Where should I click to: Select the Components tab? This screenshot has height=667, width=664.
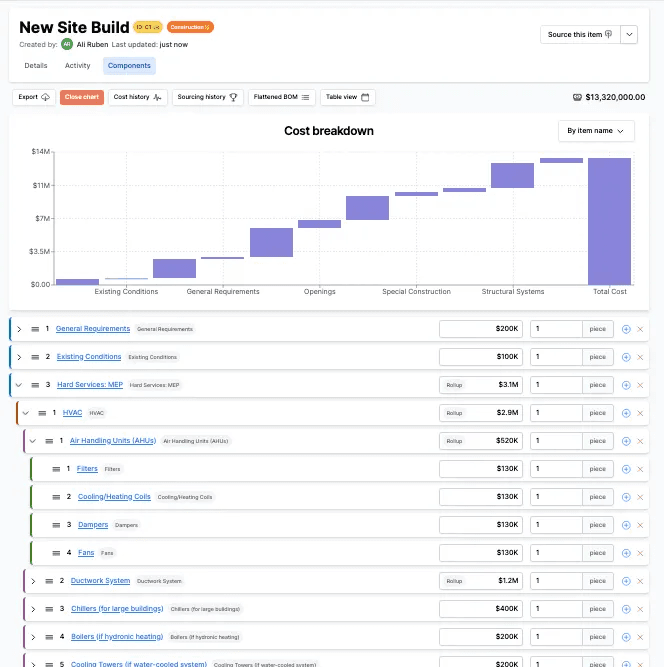[x=129, y=66]
